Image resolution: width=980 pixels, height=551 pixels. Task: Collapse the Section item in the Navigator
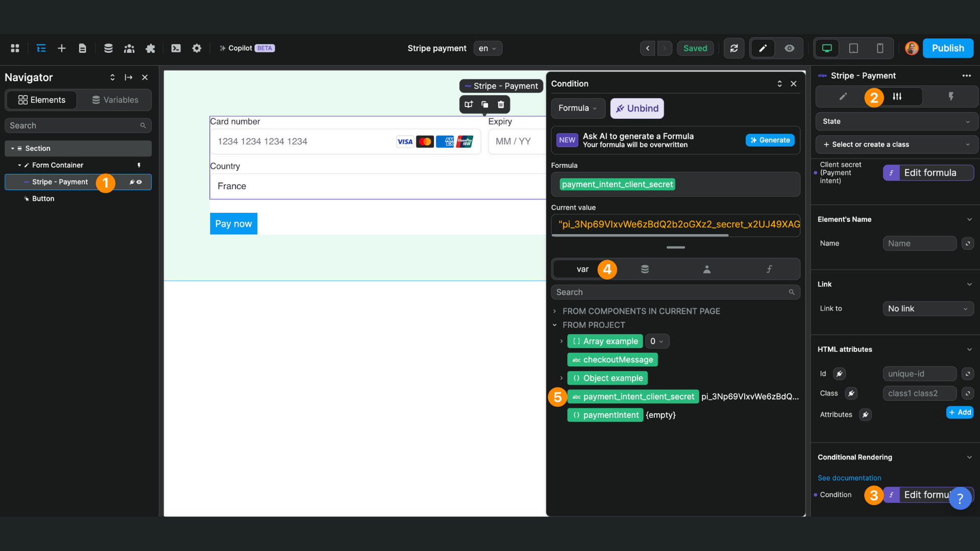[12, 148]
